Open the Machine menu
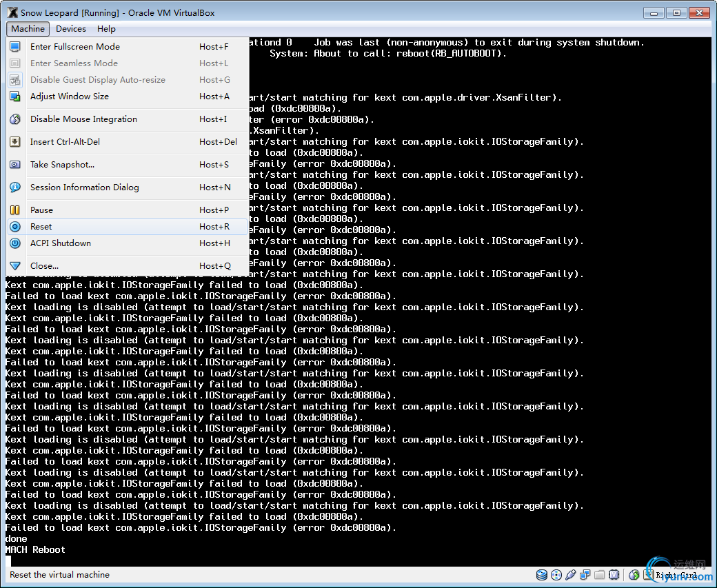This screenshot has width=717, height=588. point(28,29)
